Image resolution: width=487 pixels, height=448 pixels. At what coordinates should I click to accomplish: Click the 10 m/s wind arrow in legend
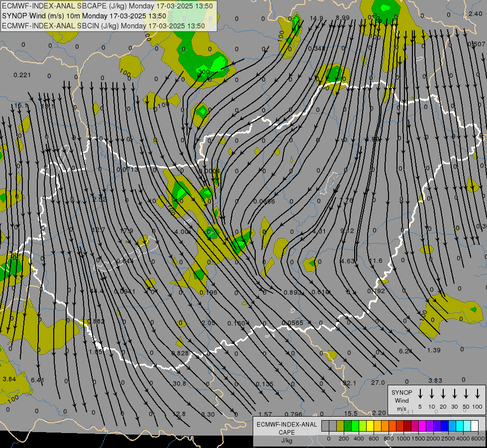point(432,394)
